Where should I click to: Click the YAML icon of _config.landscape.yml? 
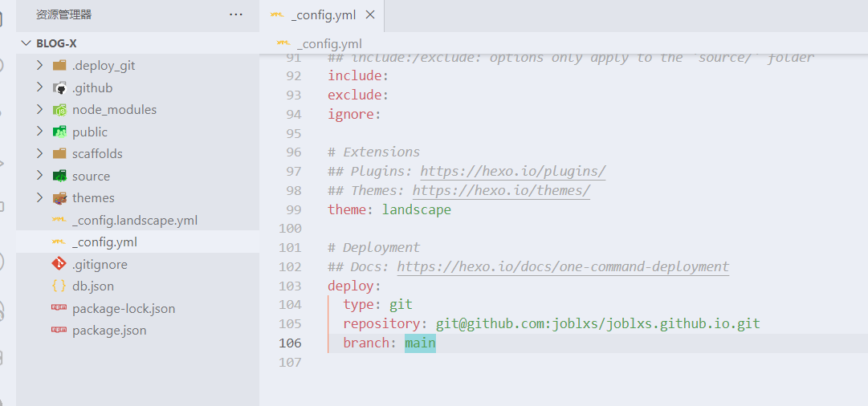59,220
